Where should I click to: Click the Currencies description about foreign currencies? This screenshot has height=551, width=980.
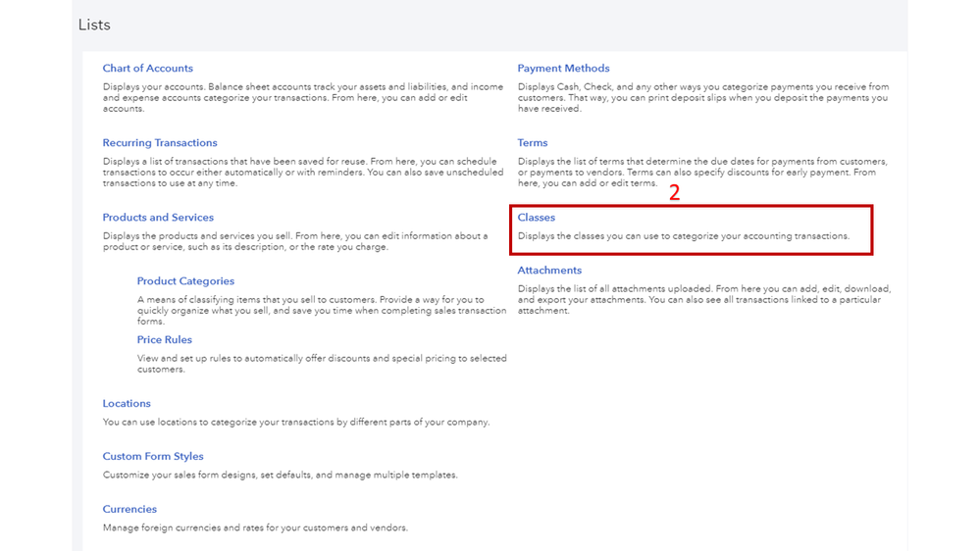point(255,527)
